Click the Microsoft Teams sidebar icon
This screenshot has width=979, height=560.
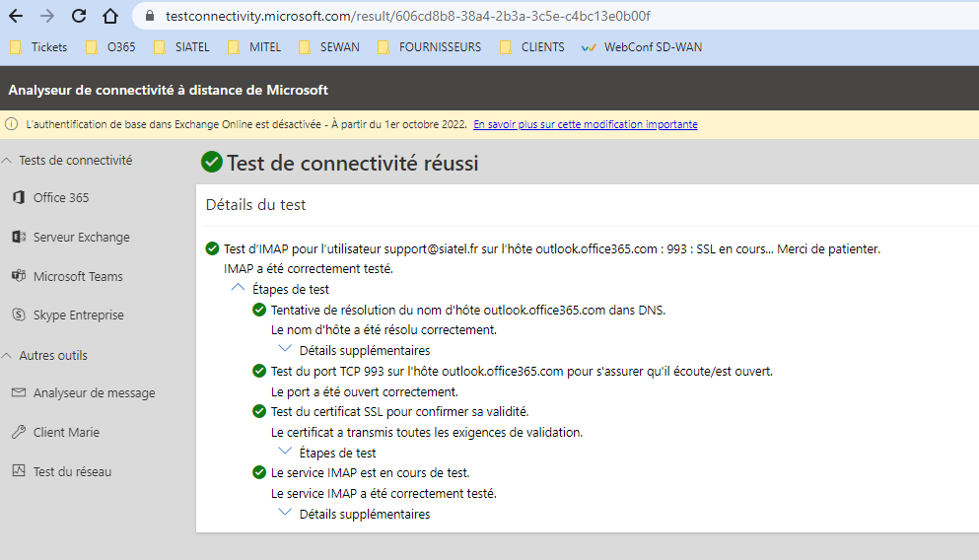point(19,275)
